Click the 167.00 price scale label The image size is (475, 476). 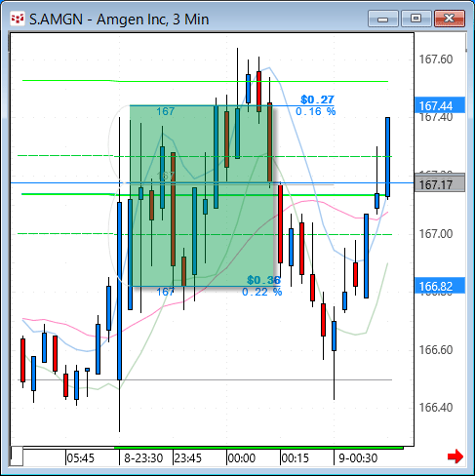(436, 234)
